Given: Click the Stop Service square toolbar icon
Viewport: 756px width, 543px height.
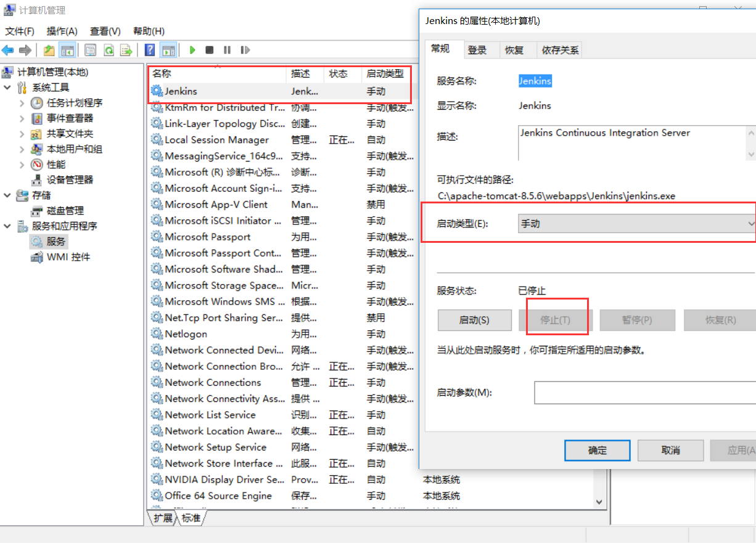Looking at the screenshot, I should point(210,50).
